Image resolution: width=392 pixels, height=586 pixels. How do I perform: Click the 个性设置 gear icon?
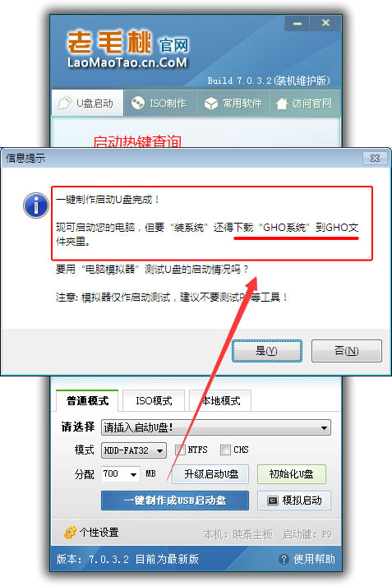(70, 533)
